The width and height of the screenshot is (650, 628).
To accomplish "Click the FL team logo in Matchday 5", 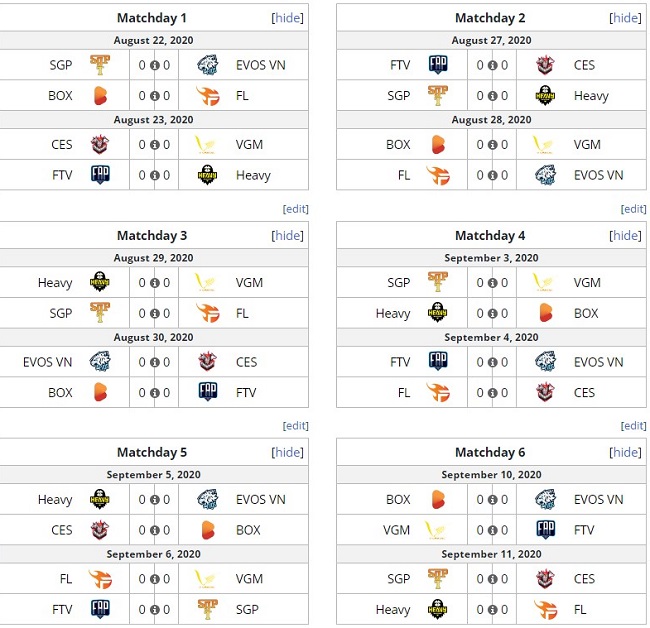I will (x=100, y=578).
